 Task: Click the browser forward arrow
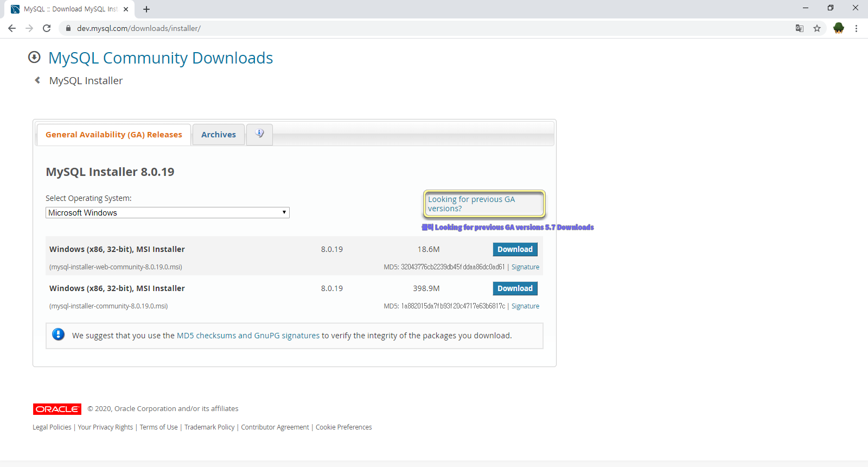[29, 28]
